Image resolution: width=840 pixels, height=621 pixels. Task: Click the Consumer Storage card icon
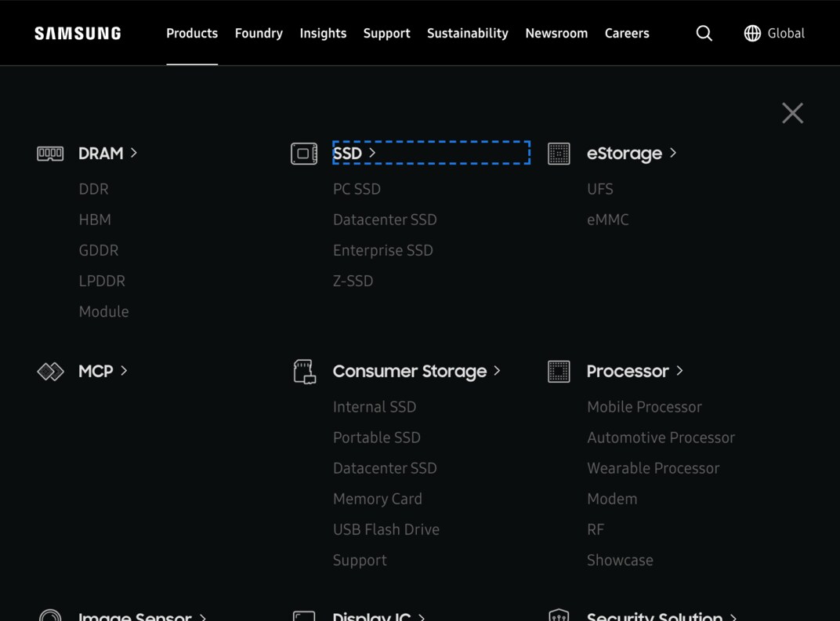[304, 371]
